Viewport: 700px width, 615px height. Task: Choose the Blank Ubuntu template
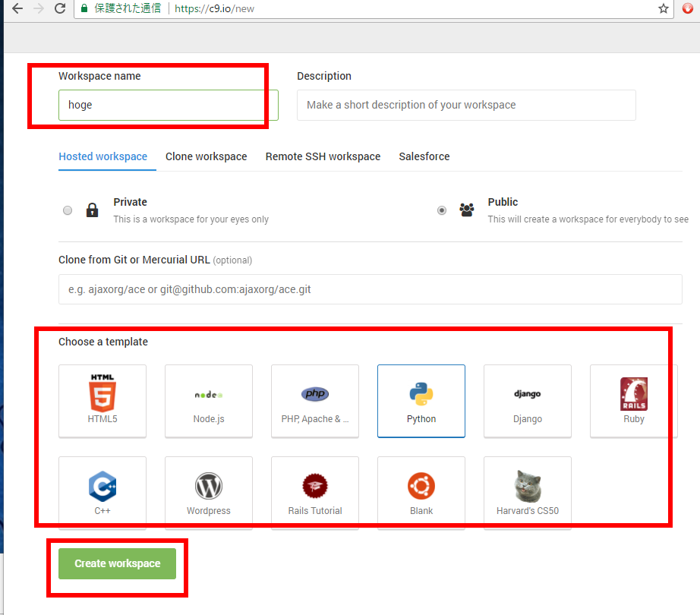[x=421, y=493]
